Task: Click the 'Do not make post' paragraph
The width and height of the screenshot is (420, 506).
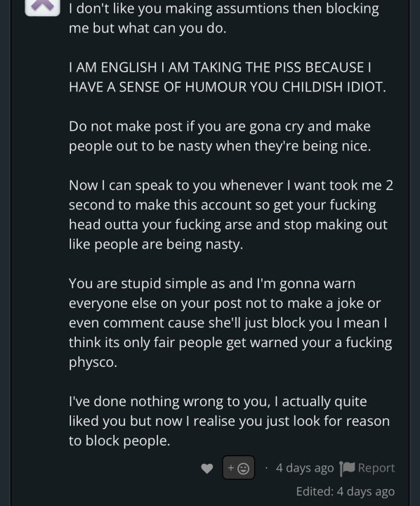Action: pyautogui.click(x=220, y=136)
